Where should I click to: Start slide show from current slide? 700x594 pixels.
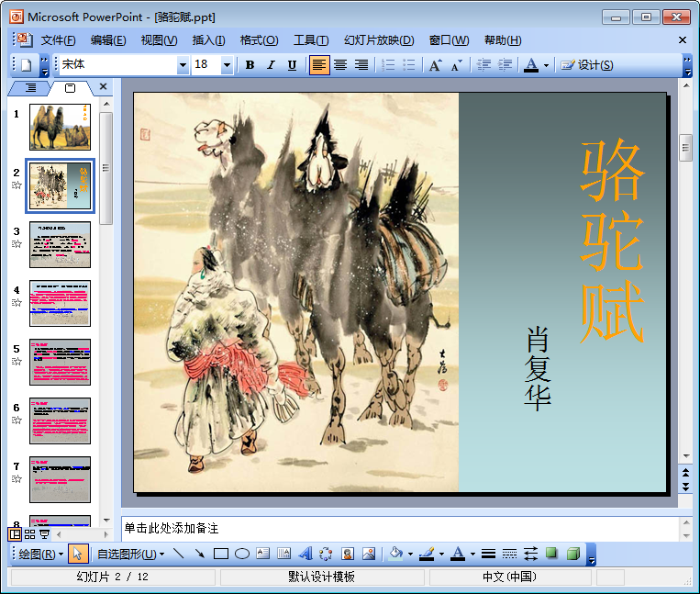[45, 534]
